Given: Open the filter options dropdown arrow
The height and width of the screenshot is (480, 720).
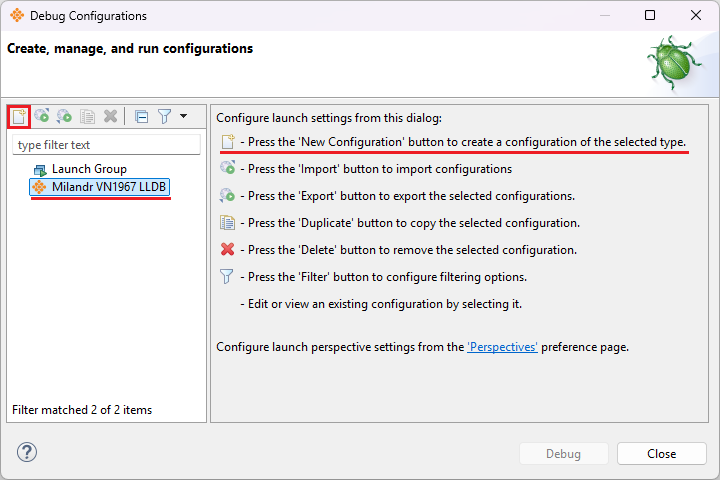Looking at the screenshot, I should click(184, 116).
